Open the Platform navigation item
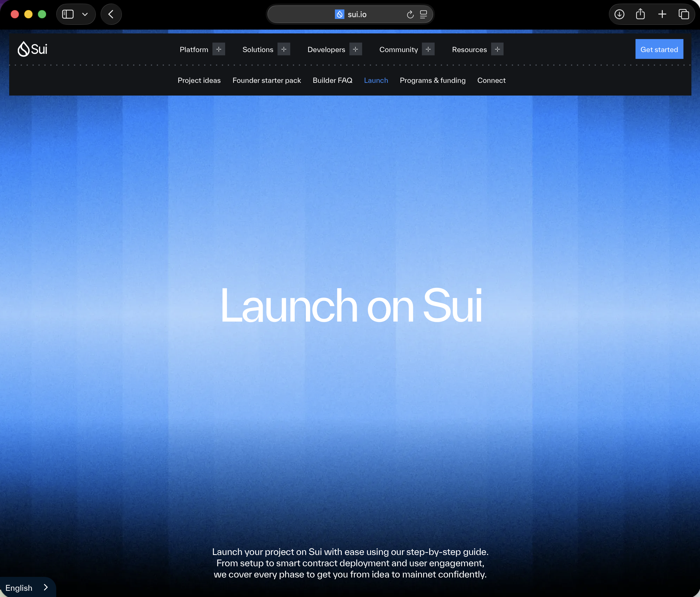700x597 pixels. coord(194,50)
